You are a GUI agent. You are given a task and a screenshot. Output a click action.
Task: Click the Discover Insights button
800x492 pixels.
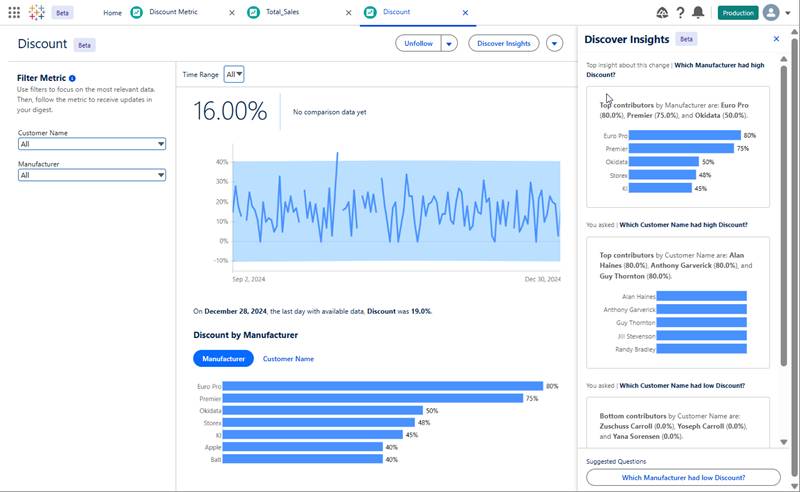[504, 43]
